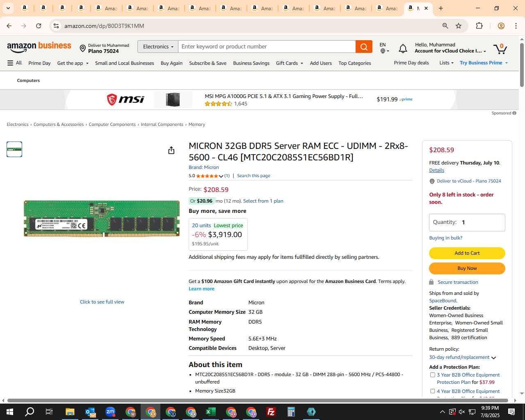
Task: Open a new browser tab
Action: (441, 8)
